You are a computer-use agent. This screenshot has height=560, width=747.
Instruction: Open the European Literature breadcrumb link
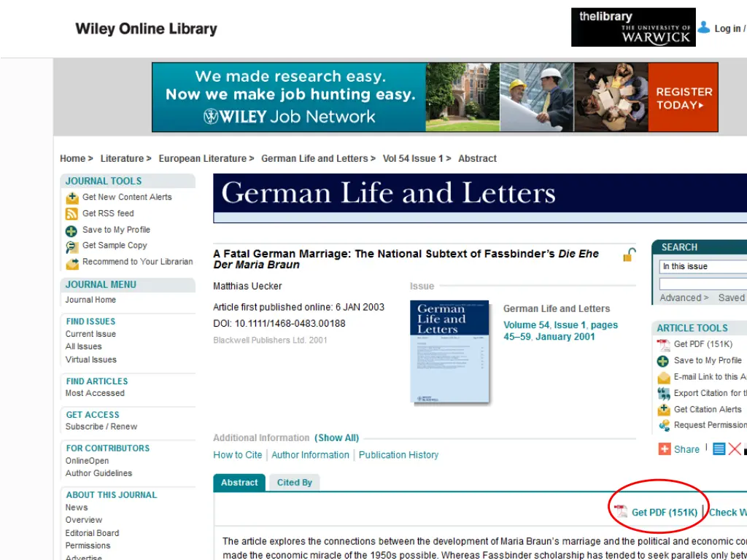coord(203,158)
